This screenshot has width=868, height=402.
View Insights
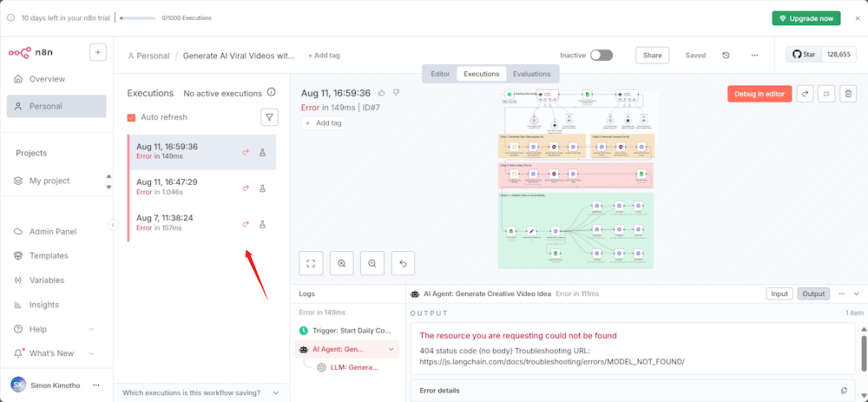pos(43,305)
